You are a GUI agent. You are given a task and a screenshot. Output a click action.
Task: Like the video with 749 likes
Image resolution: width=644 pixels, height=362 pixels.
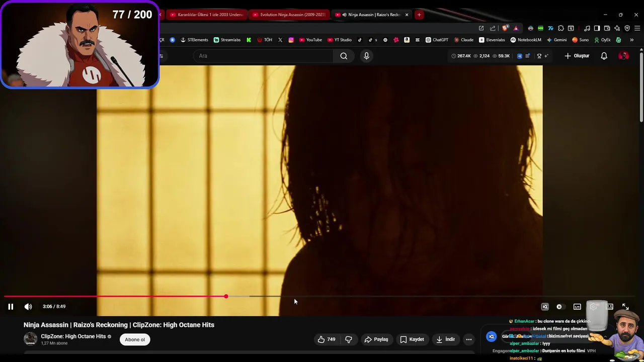click(x=326, y=339)
